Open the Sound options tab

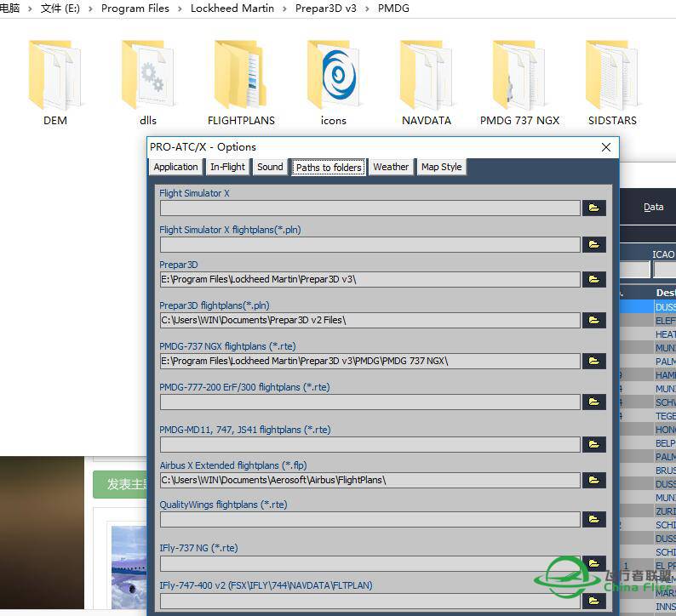(270, 167)
